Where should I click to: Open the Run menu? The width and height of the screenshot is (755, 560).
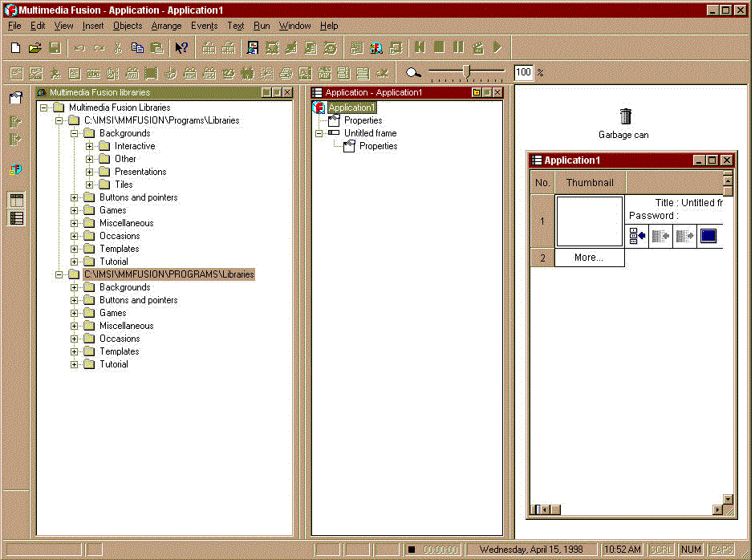pos(262,26)
